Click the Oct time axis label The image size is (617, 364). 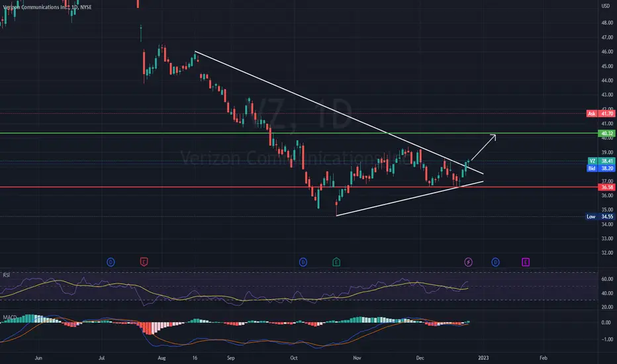(x=293, y=357)
